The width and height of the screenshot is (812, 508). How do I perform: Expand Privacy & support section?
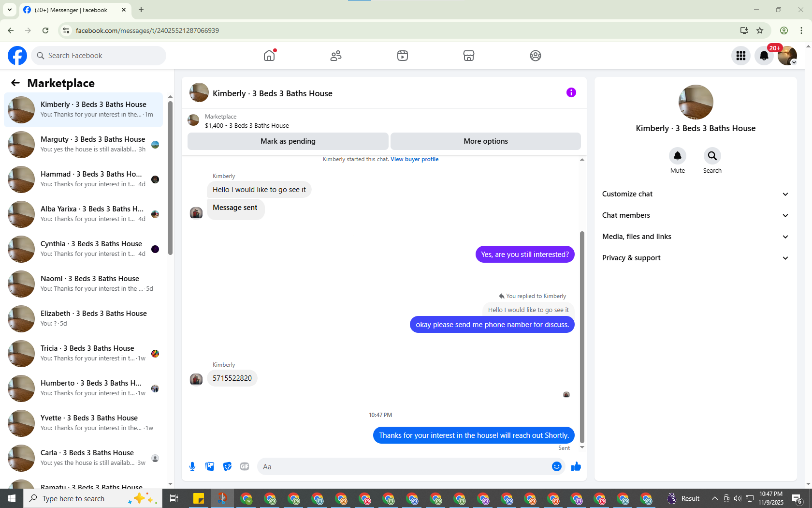pyautogui.click(x=696, y=258)
